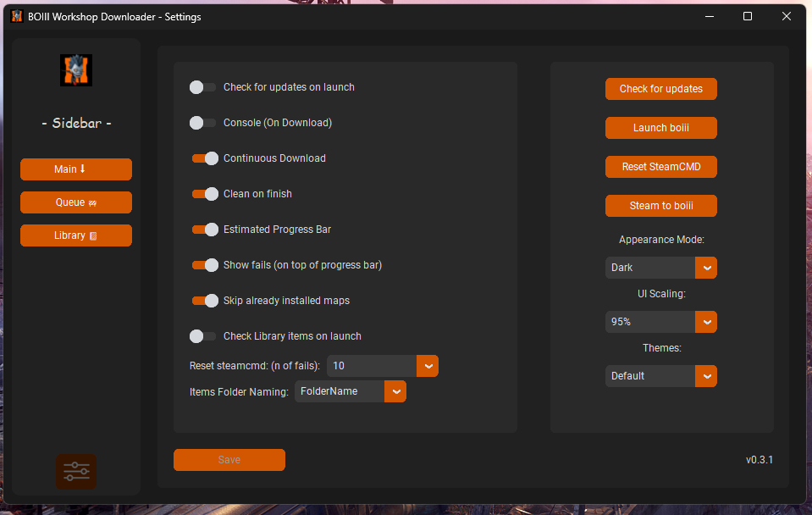The height and width of the screenshot is (515, 812).
Task: Open the Library section
Action: 75,235
